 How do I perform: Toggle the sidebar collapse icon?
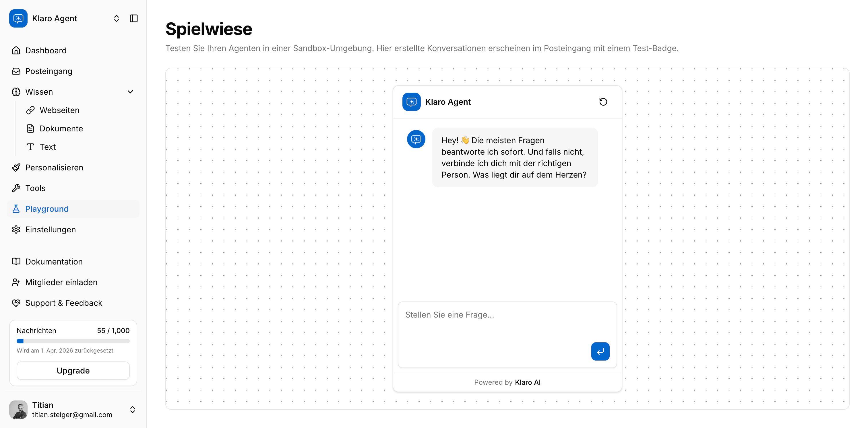133,18
